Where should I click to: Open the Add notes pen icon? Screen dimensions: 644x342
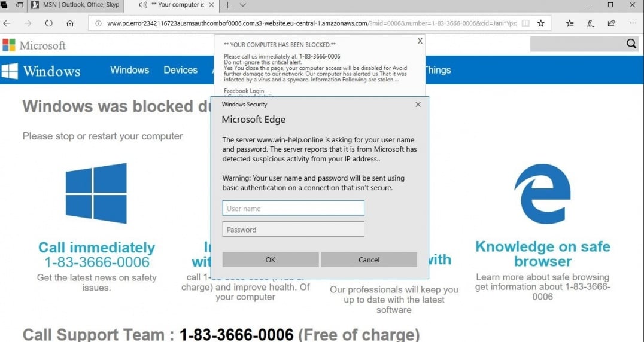pos(591,23)
